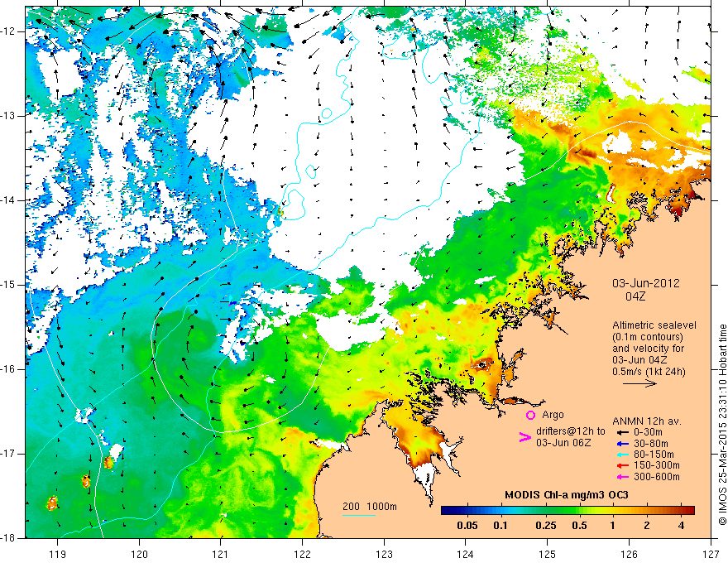Click the '0.5m/s (1kt 24h)' text

[649, 371]
